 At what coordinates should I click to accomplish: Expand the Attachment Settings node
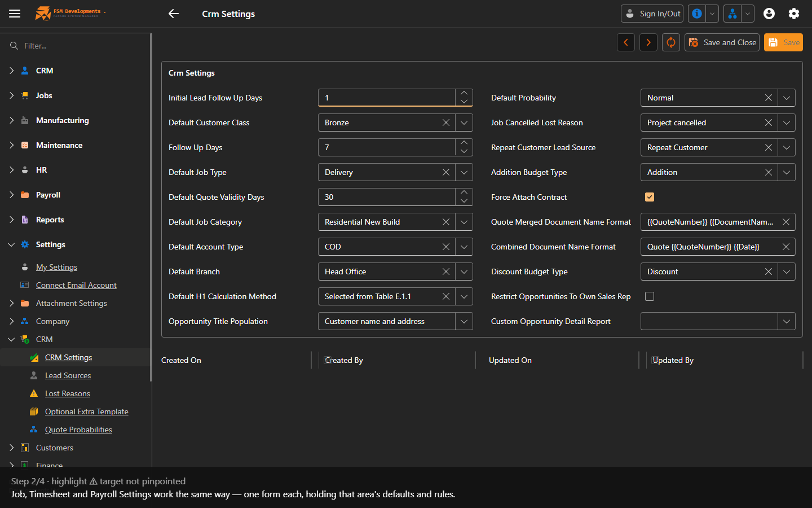coord(11,303)
